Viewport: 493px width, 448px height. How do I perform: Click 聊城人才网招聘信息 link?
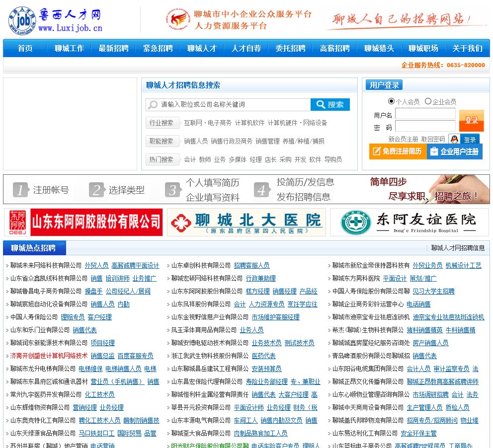(x=458, y=248)
